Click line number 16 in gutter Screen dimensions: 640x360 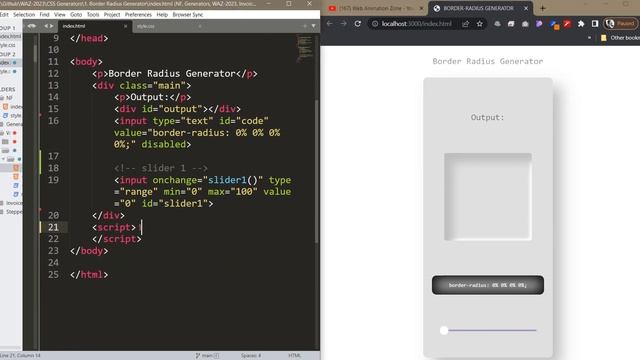coord(53,121)
